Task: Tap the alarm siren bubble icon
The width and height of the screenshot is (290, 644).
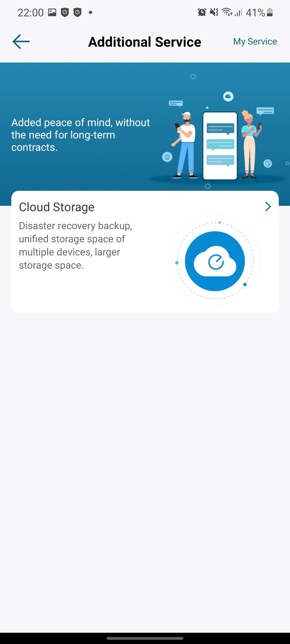Action: [167, 157]
